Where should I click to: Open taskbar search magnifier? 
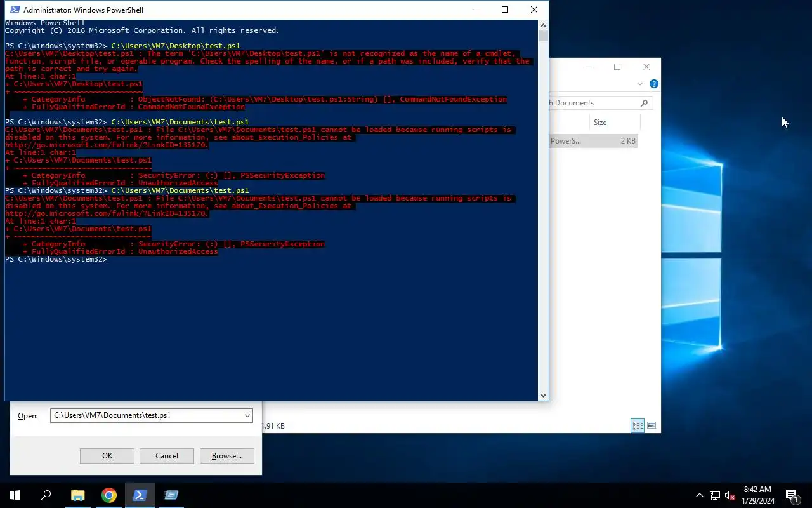click(x=46, y=495)
